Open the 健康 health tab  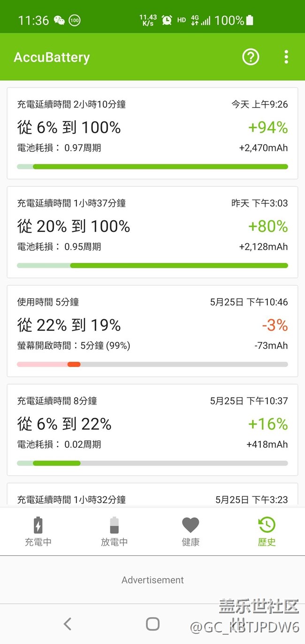coord(191,531)
